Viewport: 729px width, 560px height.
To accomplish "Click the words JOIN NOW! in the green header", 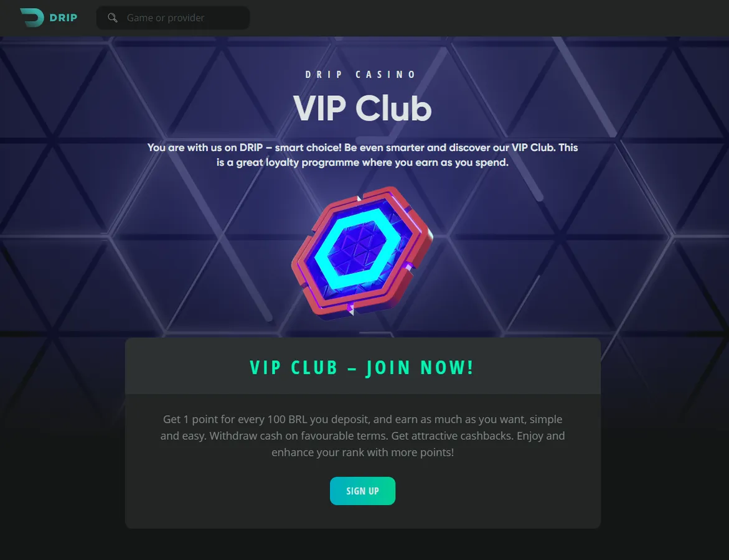I will (420, 367).
